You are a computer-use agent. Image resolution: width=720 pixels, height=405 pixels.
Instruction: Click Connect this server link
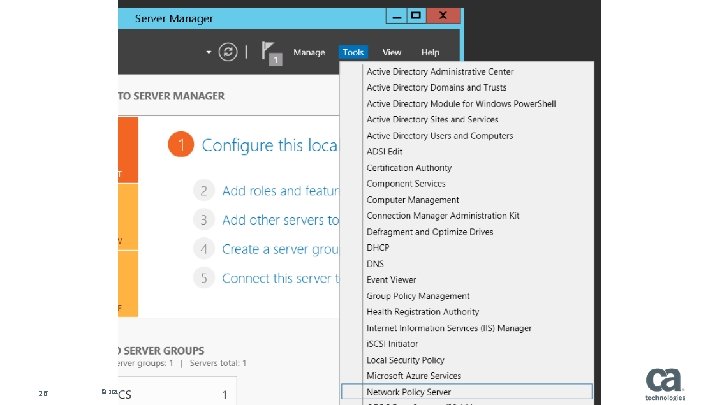click(x=281, y=278)
